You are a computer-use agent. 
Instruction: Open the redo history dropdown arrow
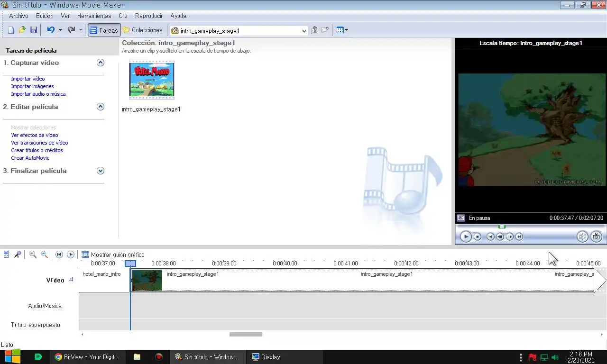point(81,30)
